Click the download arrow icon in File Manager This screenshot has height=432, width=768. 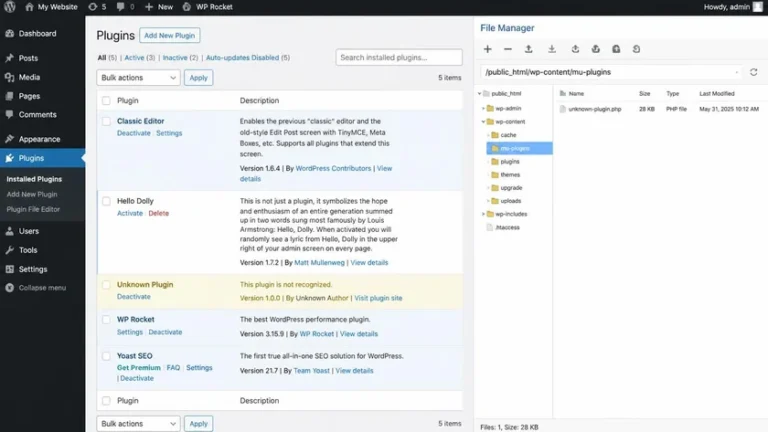coord(552,49)
